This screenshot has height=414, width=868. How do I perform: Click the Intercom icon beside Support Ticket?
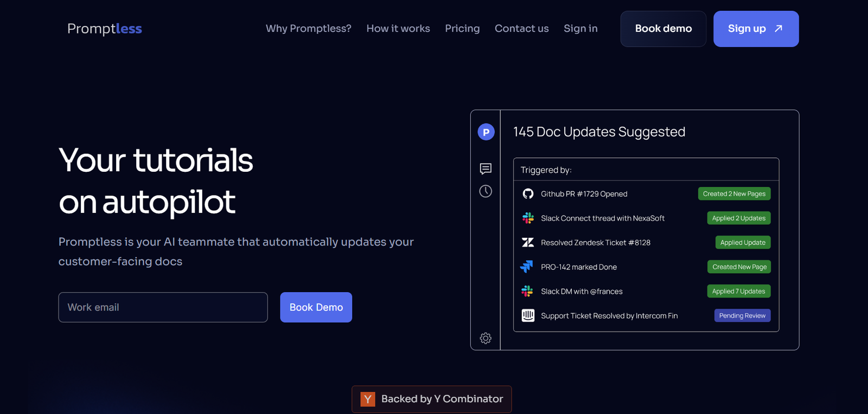528,315
